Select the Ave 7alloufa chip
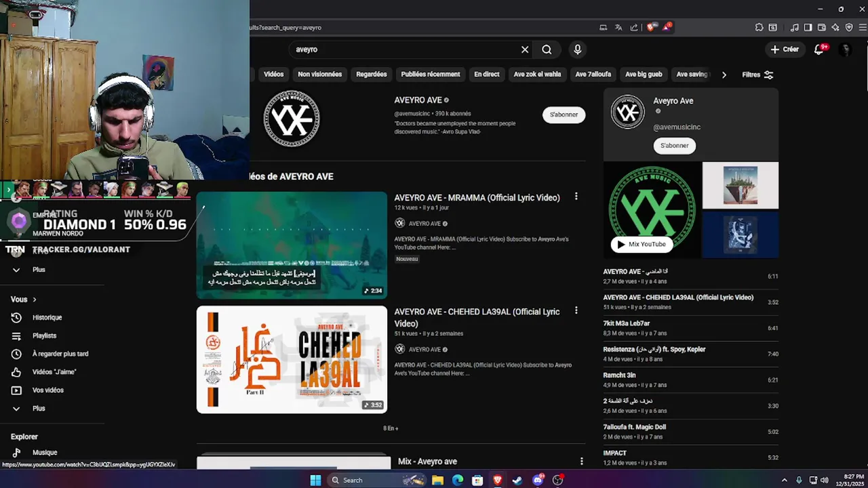This screenshot has height=488, width=868. tap(593, 75)
